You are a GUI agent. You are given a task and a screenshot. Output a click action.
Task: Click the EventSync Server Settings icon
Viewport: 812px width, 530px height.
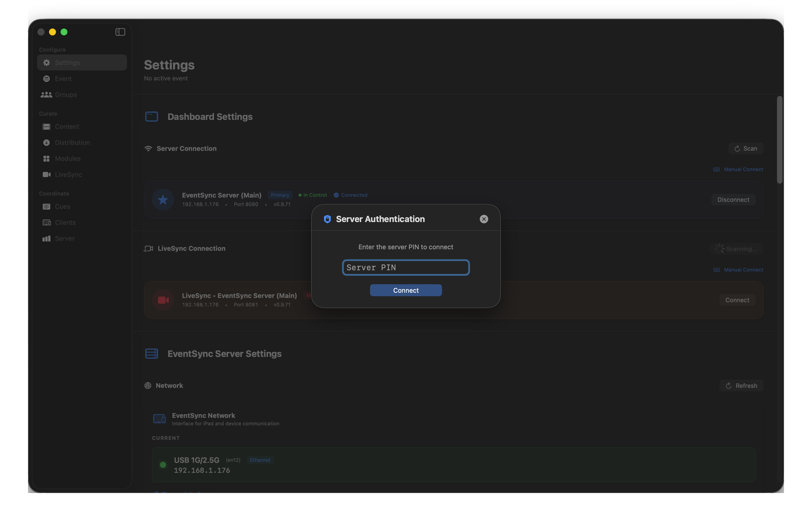coord(151,353)
